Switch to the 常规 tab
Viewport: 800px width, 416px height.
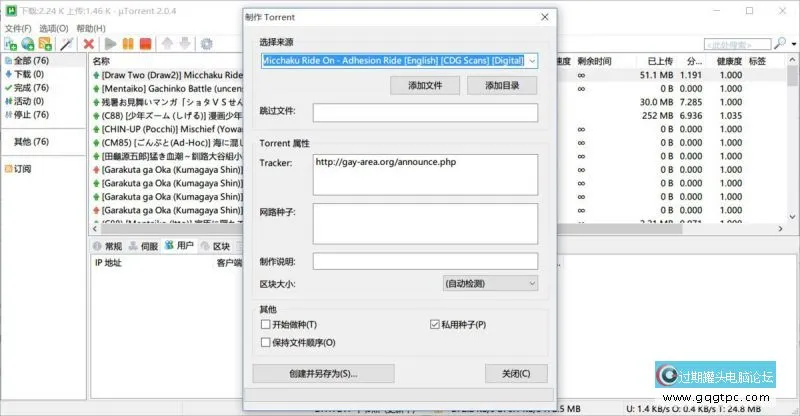coord(106,246)
